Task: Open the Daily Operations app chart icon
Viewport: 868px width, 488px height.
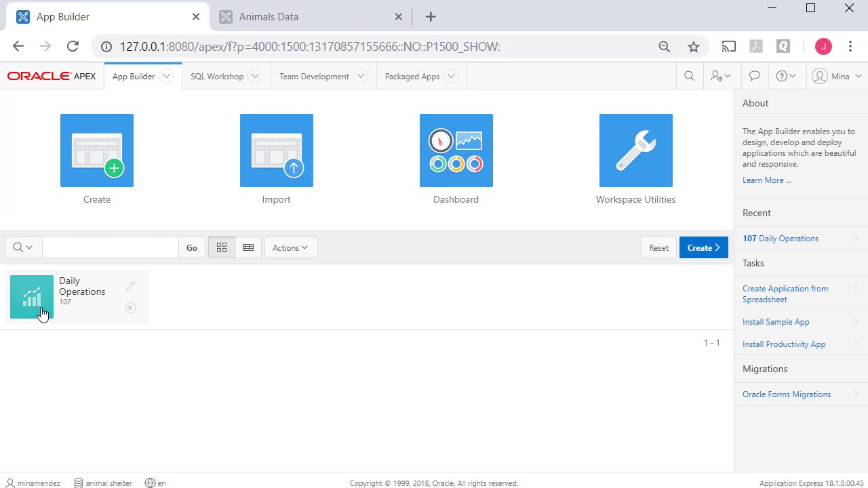Action: 32,297
